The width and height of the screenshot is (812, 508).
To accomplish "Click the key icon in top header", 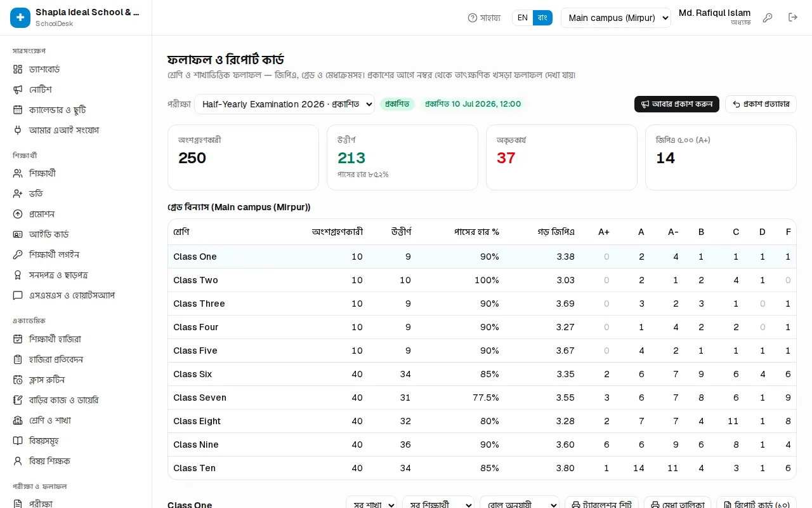I will 768,18.
